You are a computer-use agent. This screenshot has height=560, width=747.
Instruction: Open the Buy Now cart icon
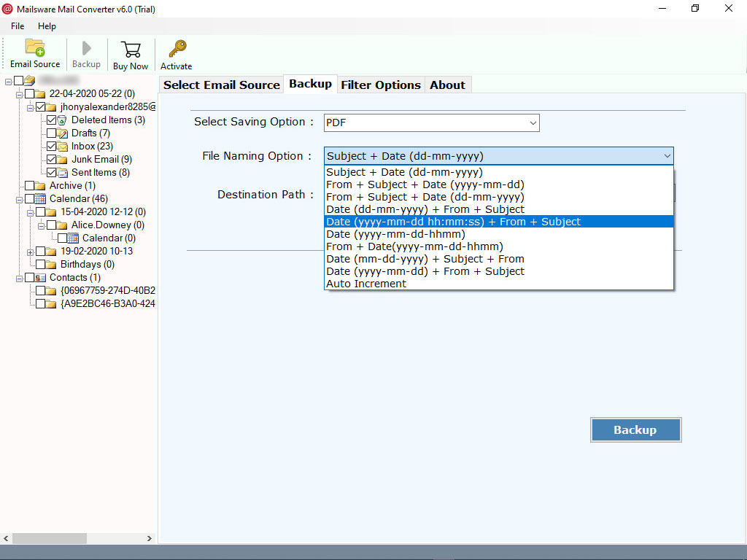pos(131,50)
